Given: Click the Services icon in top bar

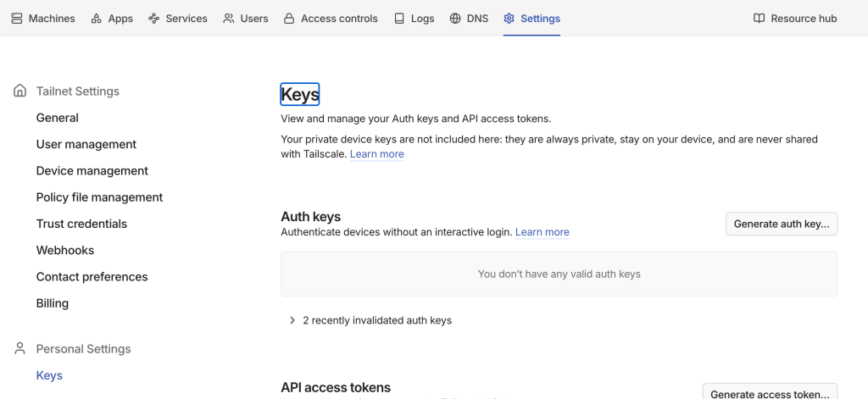Looking at the screenshot, I should tap(153, 18).
